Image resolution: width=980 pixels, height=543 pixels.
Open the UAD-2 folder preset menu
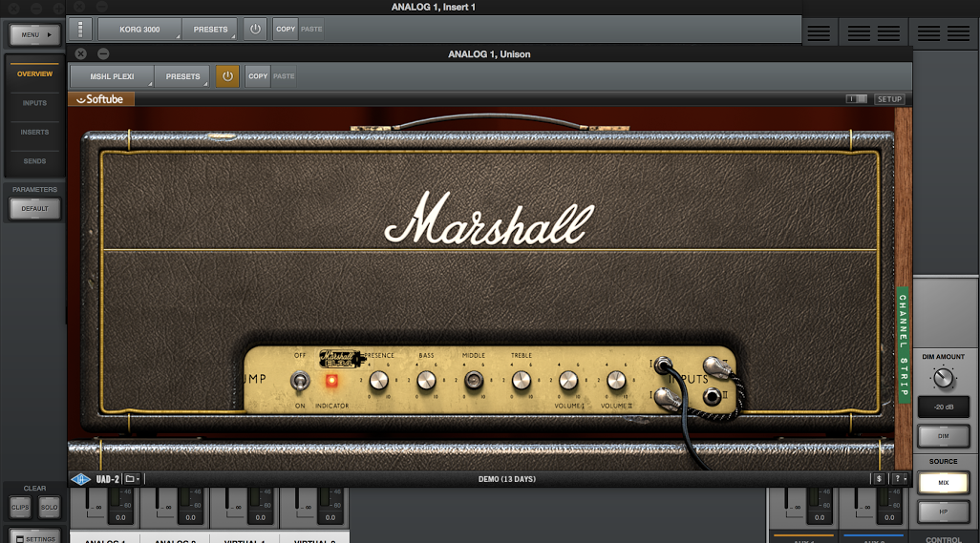[132, 479]
